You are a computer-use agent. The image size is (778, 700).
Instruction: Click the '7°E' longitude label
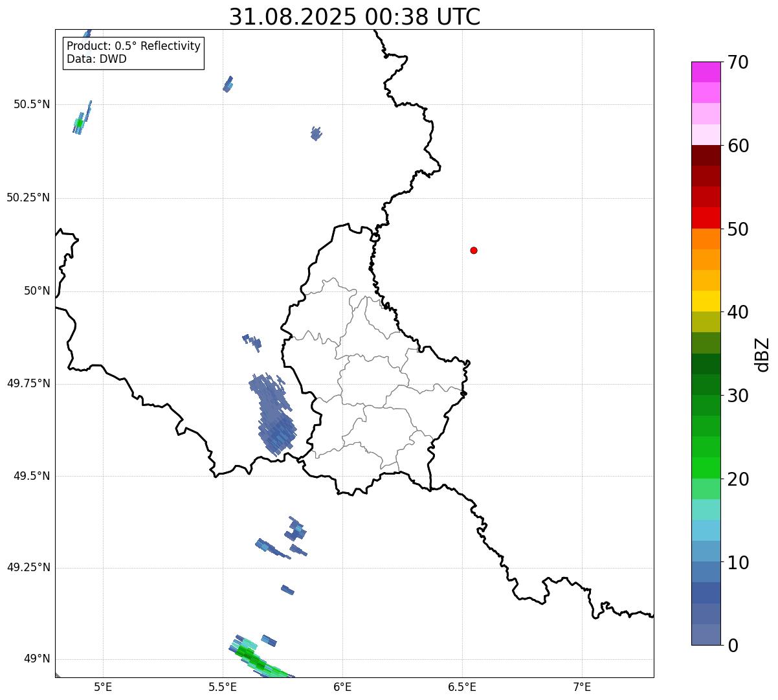pos(582,687)
